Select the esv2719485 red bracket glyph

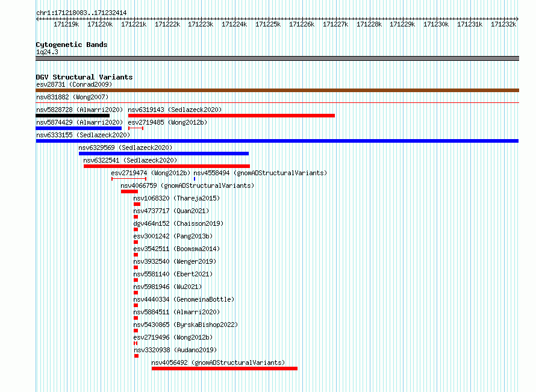pyautogui.click(x=136, y=128)
